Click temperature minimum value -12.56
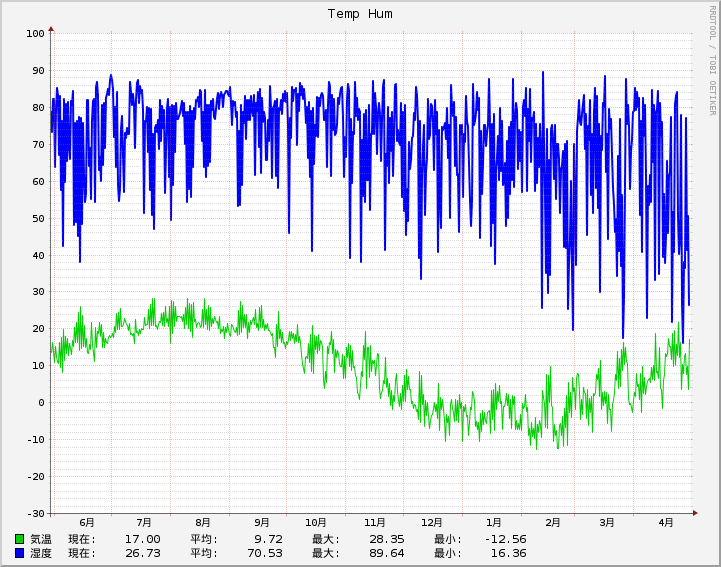Image resolution: width=721 pixels, height=567 pixels. (505, 539)
